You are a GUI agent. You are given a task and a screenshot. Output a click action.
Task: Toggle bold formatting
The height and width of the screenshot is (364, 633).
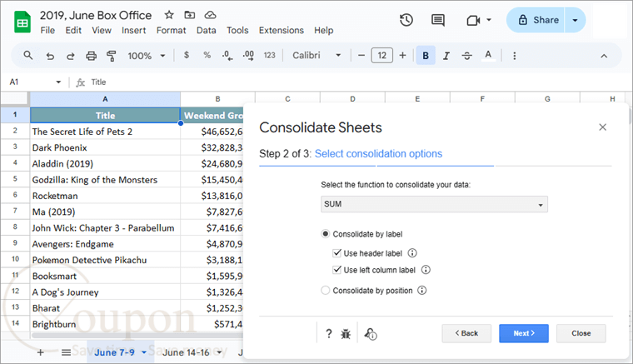pyautogui.click(x=426, y=55)
